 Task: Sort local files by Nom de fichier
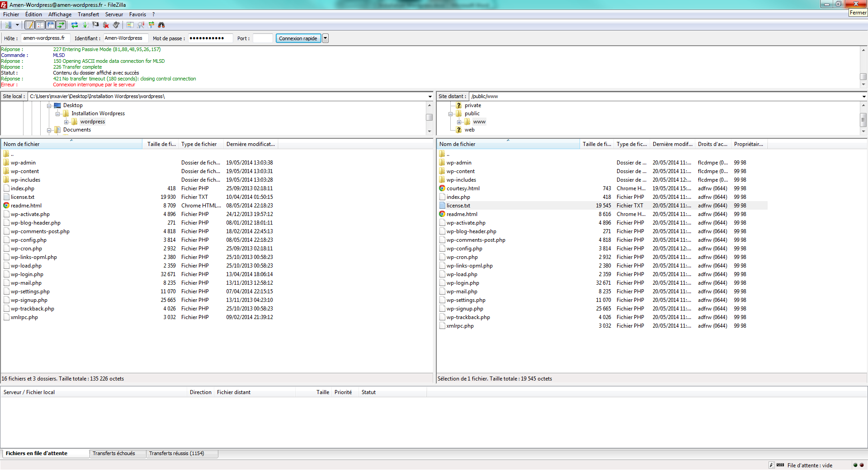click(71, 144)
